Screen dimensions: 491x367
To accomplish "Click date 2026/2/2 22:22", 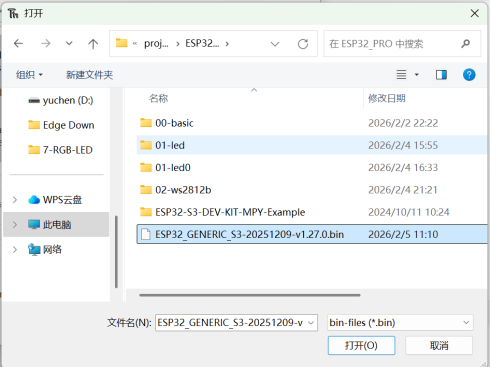I will coord(403,123).
